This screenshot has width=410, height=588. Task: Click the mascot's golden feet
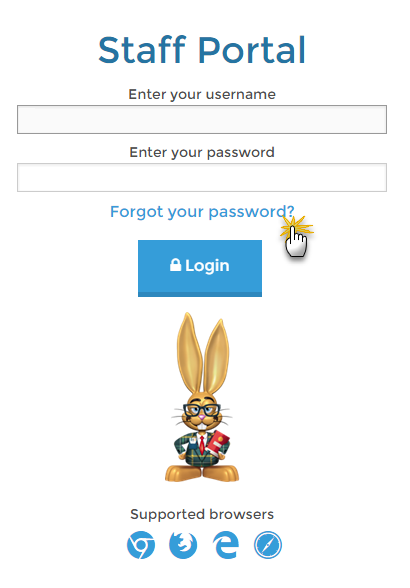tap(202, 473)
